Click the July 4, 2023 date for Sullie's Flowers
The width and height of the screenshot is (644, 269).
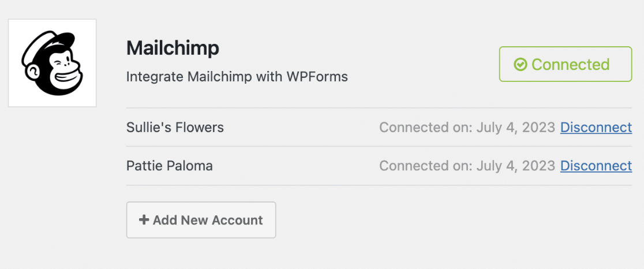coord(516,127)
